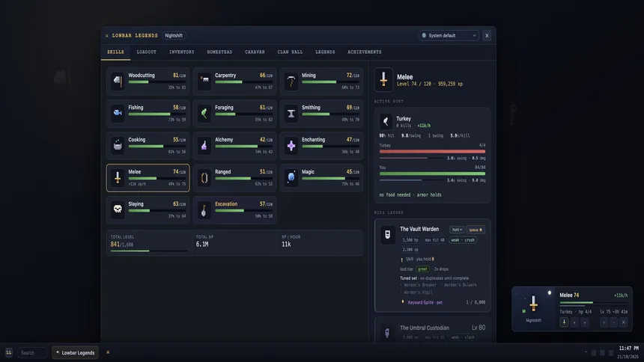Click the 'weak · crush' tag on Vault Warden
This screenshot has height=362, width=644.
tap(463, 240)
